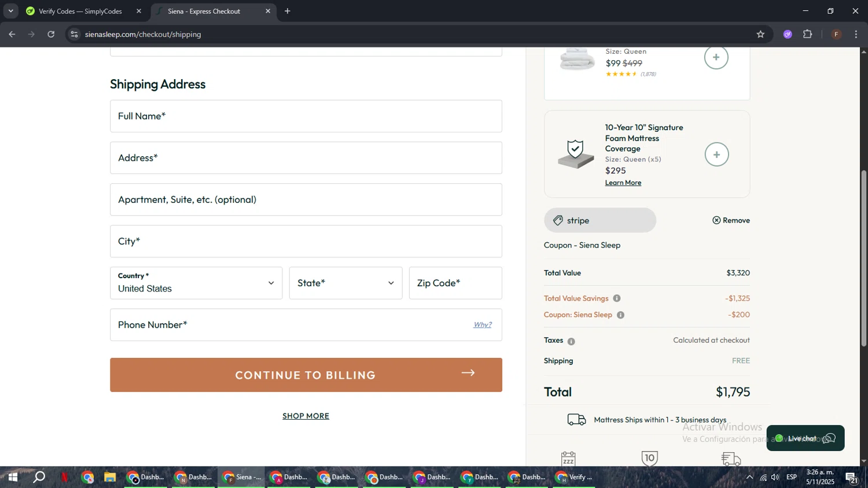Click the Apartment, Suite field
The width and height of the screenshot is (868, 488).
306,199
